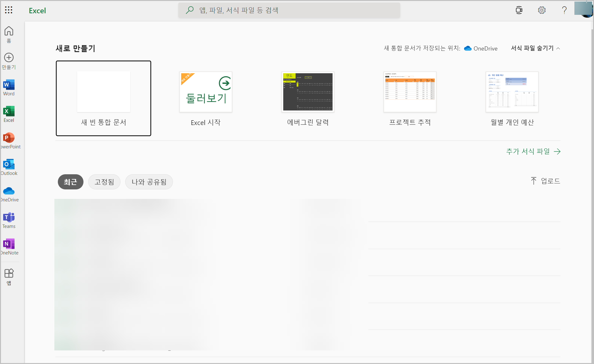The height and width of the screenshot is (364, 594).
Task: Click the 업로드 upload button
Action: tap(545, 181)
